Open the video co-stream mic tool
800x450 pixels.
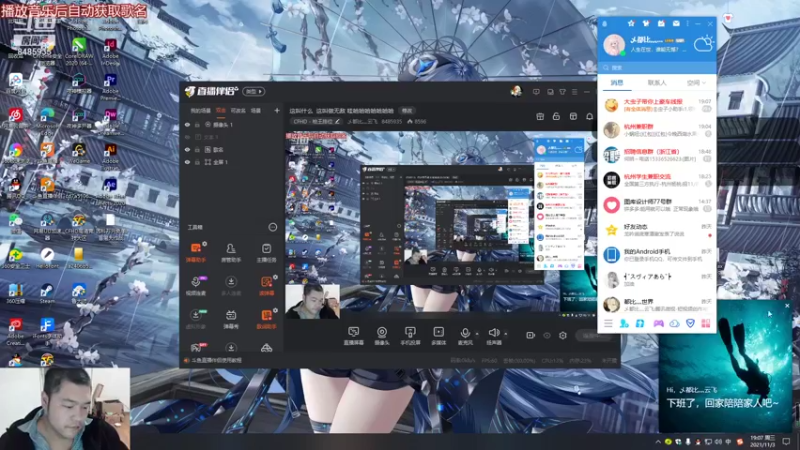pyautogui.click(x=196, y=286)
